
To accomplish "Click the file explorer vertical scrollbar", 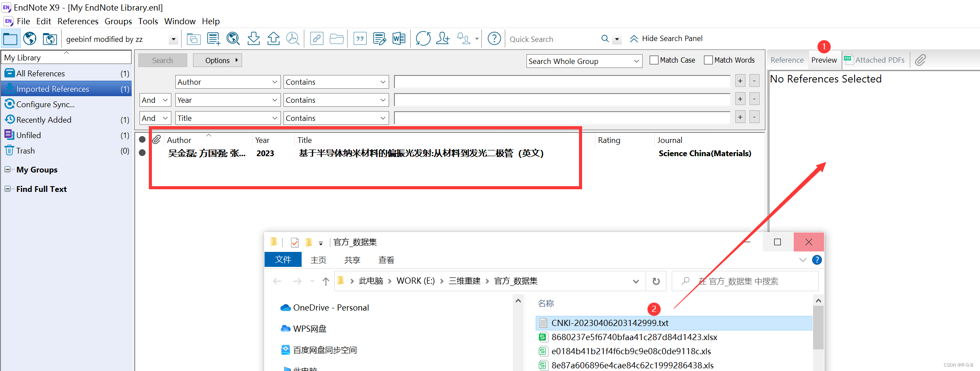I will point(818,327).
